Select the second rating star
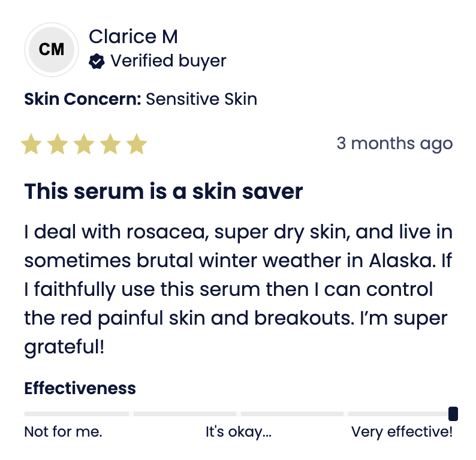This screenshot has height=460, width=476. click(x=58, y=144)
